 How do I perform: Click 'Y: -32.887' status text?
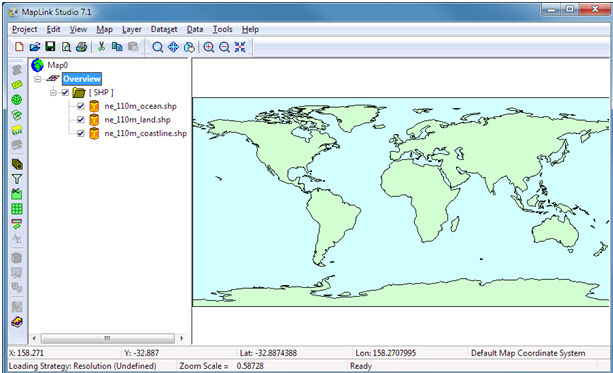[142, 353]
